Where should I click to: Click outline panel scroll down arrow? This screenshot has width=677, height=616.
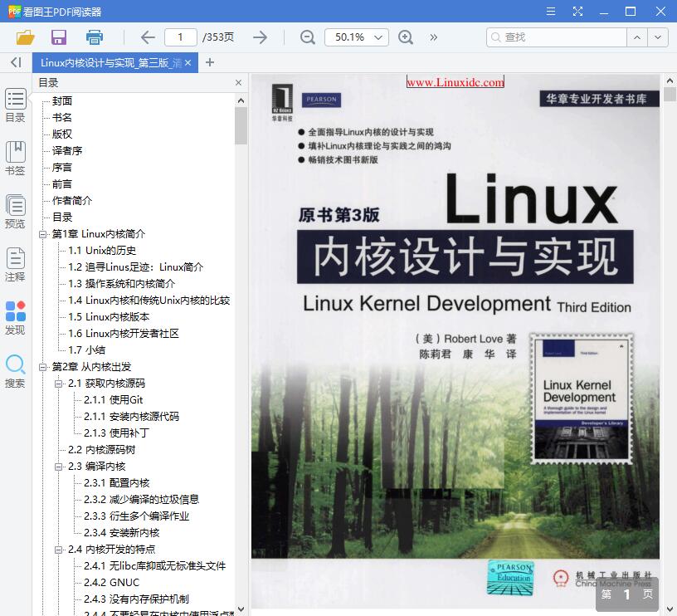pos(241,609)
